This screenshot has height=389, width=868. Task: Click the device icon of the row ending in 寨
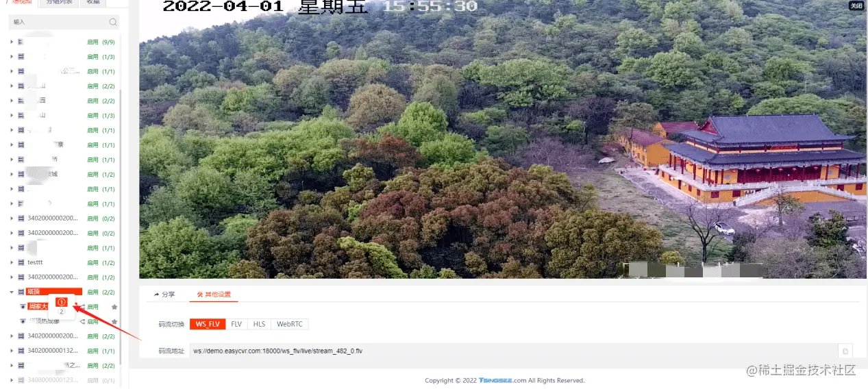pos(21,145)
